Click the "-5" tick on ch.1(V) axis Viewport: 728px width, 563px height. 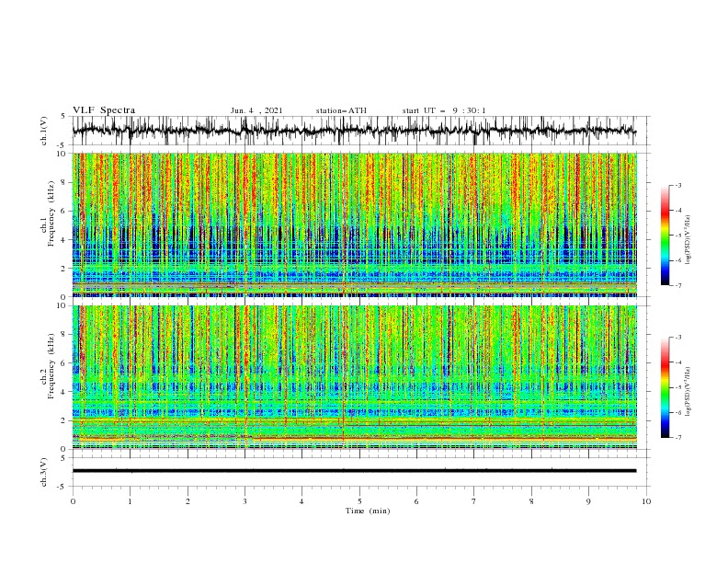(62, 145)
